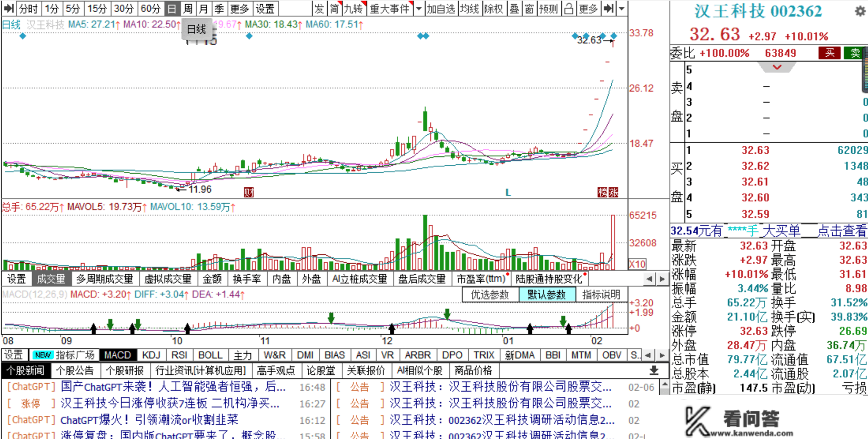Click the 叠 overlay chart icon
This screenshot has width=868, height=439.
tap(514, 8)
